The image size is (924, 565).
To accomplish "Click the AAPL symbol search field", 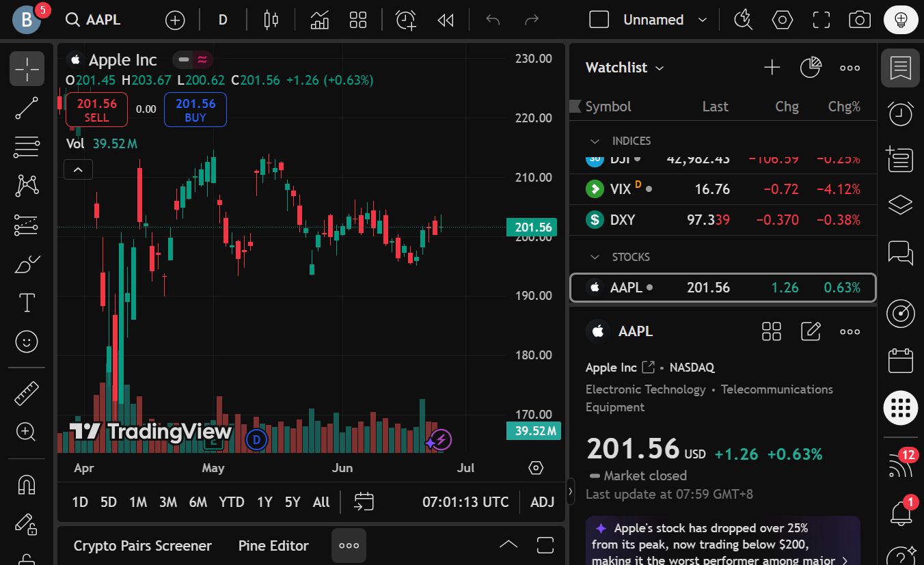I will coord(94,20).
